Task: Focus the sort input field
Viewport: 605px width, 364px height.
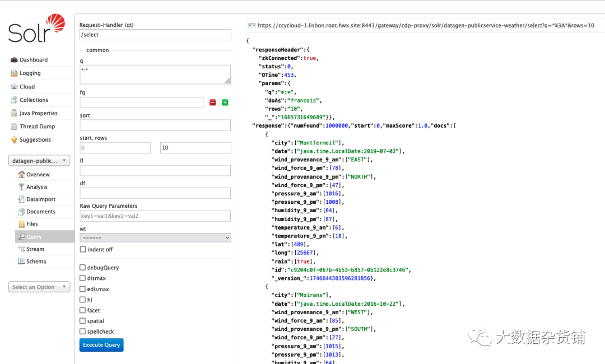Action: (x=155, y=125)
